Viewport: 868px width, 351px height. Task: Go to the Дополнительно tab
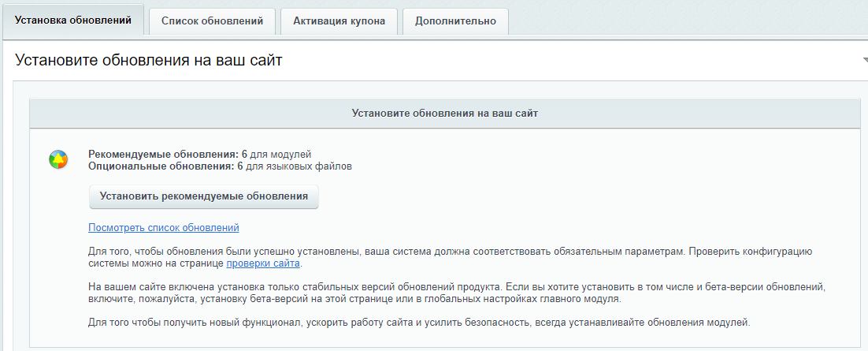click(455, 21)
